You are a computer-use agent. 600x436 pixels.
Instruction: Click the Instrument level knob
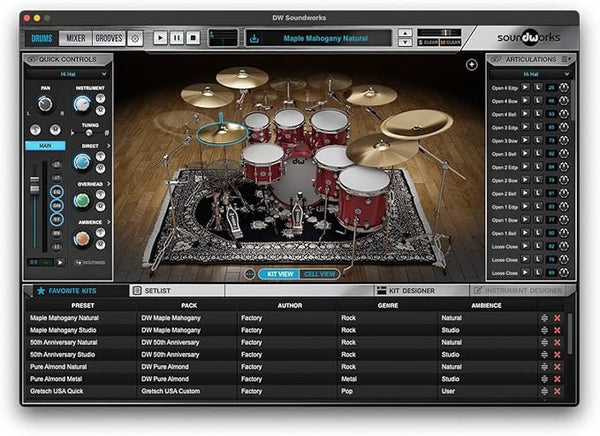(82, 104)
